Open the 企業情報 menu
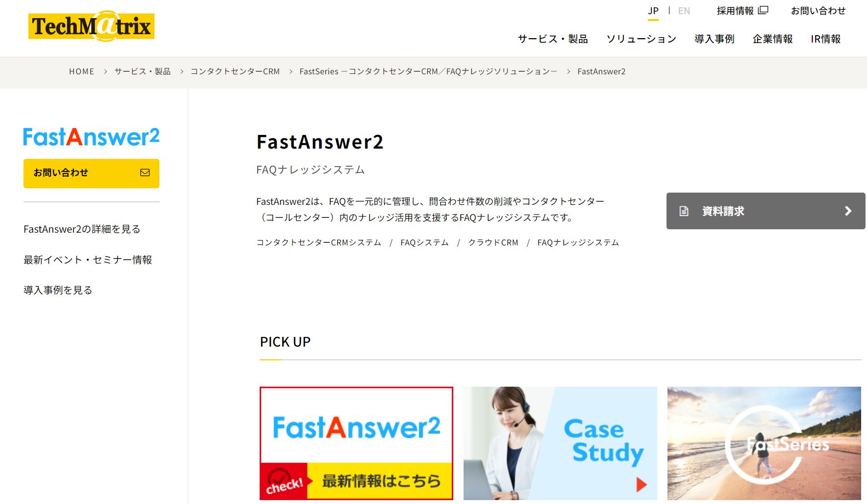Viewport: 867px width, 504px height. click(x=773, y=39)
